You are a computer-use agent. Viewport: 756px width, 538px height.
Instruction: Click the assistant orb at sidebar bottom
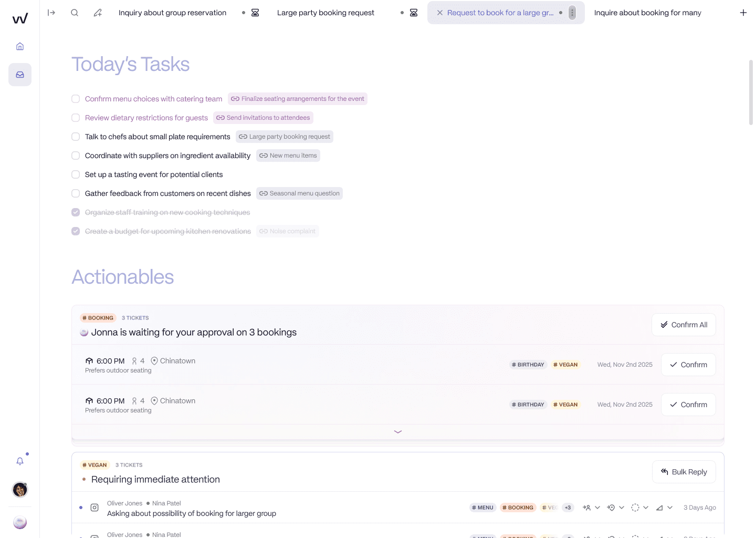pos(20,523)
